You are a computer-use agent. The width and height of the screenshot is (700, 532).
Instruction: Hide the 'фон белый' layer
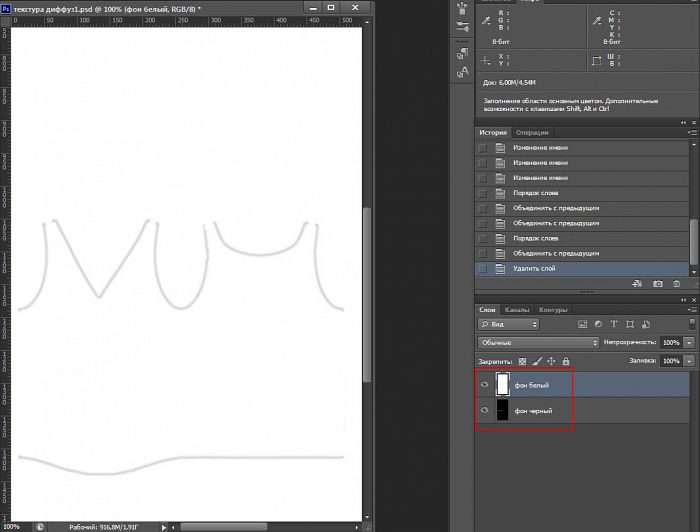coord(485,384)
